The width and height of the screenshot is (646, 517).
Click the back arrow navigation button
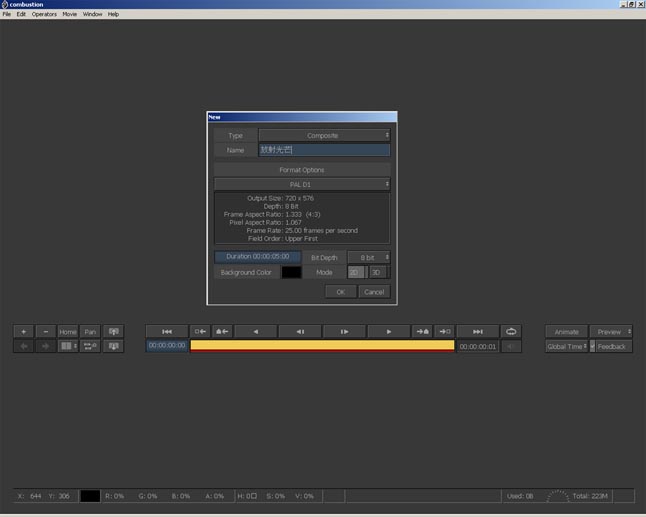pyautogui.click(x=24, y=346)
